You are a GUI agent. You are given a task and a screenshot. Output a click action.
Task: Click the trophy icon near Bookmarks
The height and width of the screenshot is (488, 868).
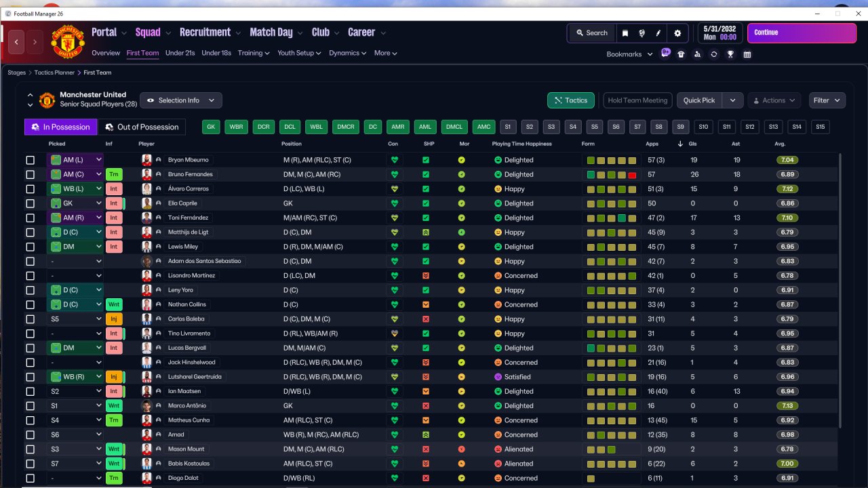click(x=730, y=54)
